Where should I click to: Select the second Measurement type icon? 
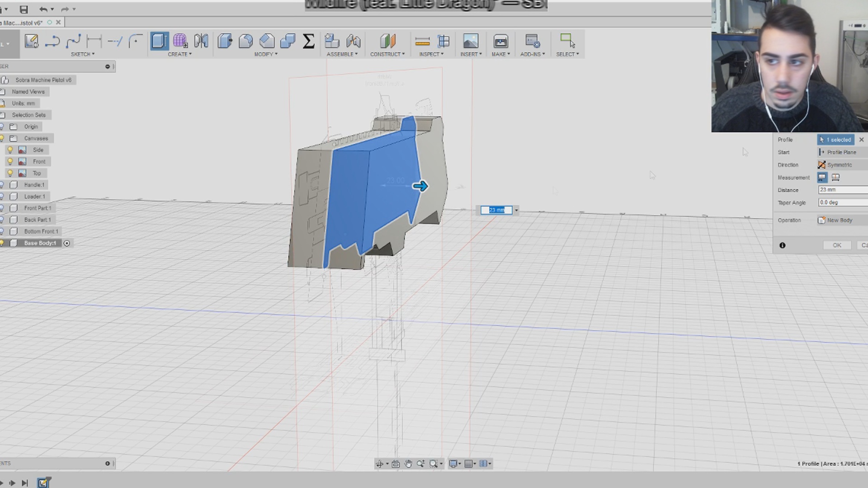(x=835, y=178)
